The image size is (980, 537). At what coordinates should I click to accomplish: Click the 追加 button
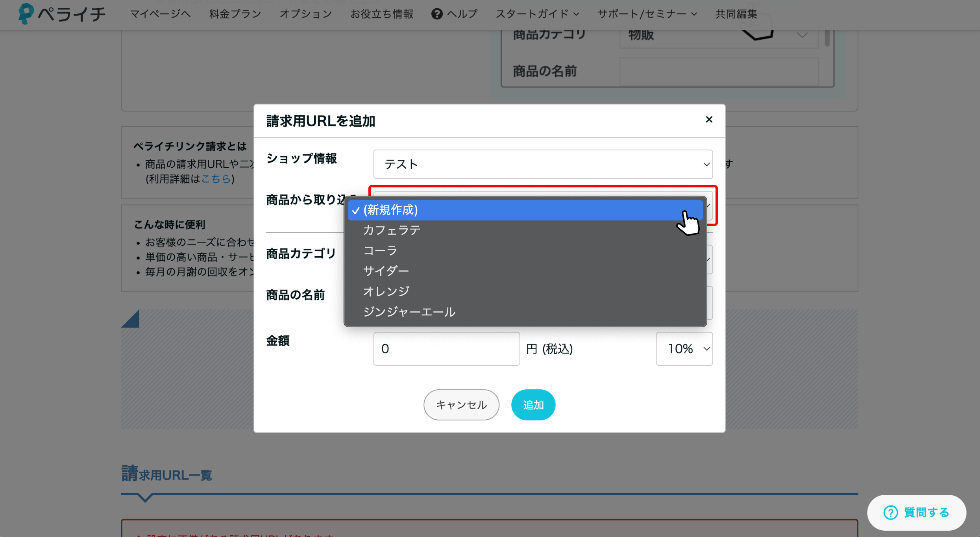click(x=533, y=405)
